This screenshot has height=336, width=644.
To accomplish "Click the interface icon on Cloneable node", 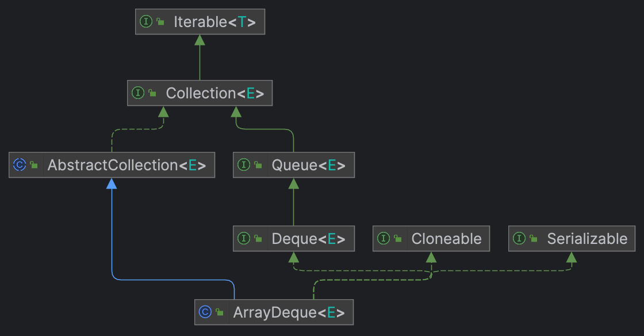I will click(x=384, y=239).
